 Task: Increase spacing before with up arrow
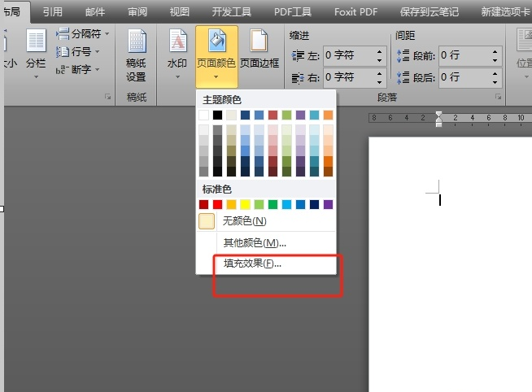(x=495, y=51)
